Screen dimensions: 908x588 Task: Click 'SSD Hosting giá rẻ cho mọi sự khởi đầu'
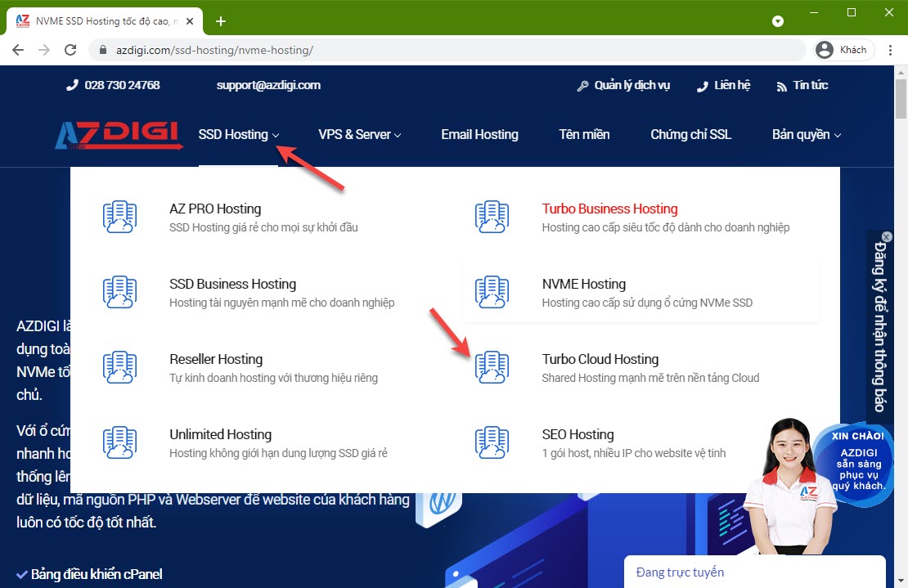263,227
